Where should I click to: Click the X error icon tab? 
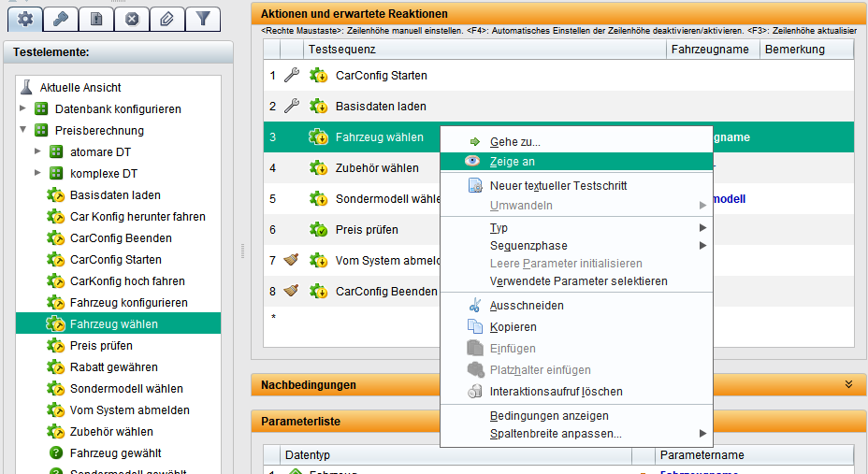132,19
